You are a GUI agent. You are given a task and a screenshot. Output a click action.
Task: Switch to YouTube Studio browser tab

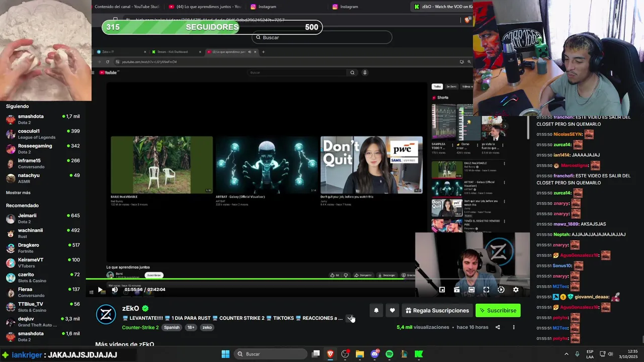(126, 7)
